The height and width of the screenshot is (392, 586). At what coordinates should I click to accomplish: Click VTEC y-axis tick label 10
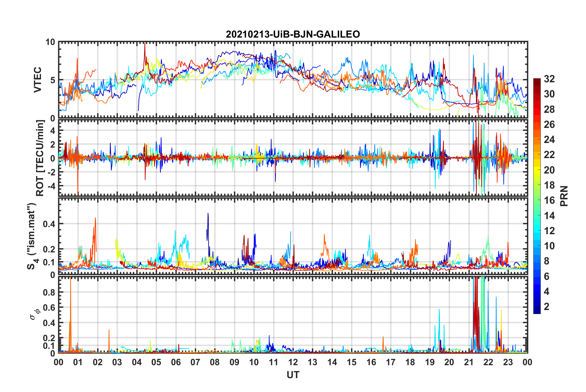[x=51, y=42]
